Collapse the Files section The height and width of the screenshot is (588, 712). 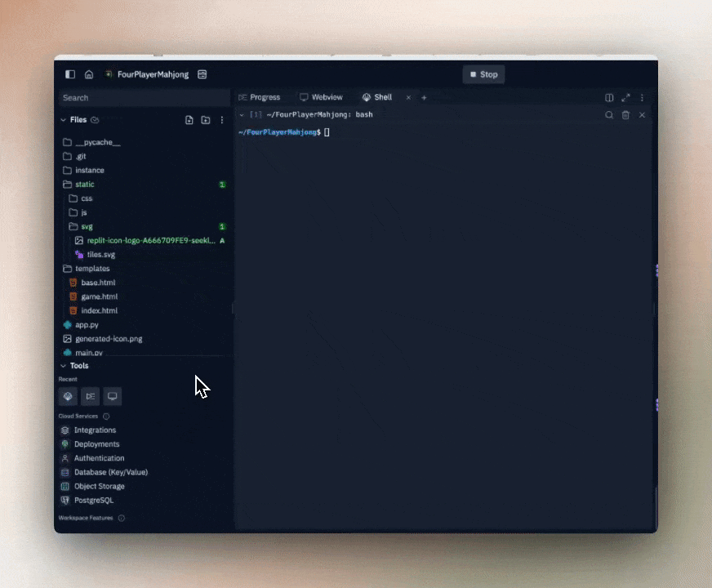pyautogui.click(x=63, y=120)
